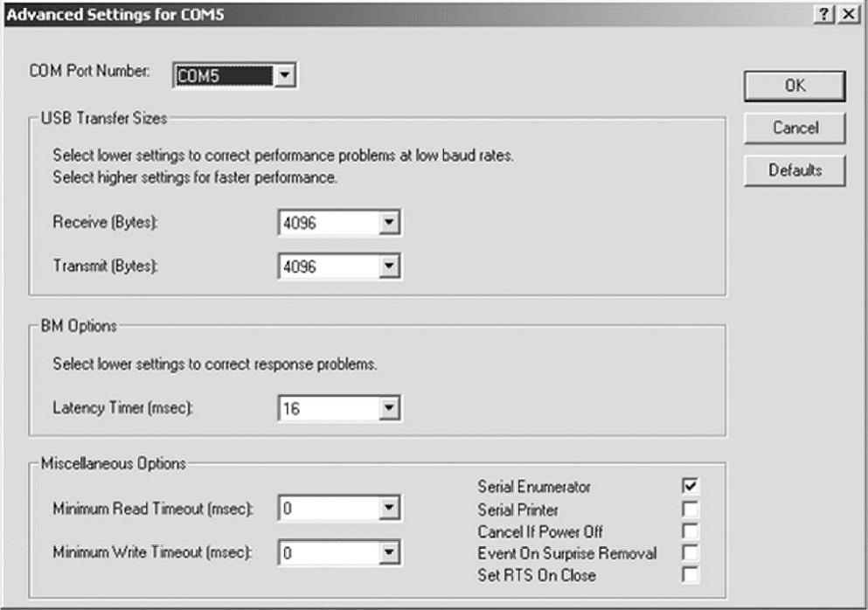Click the 'Receive (Bytes):' label

(x=105, y=222)
